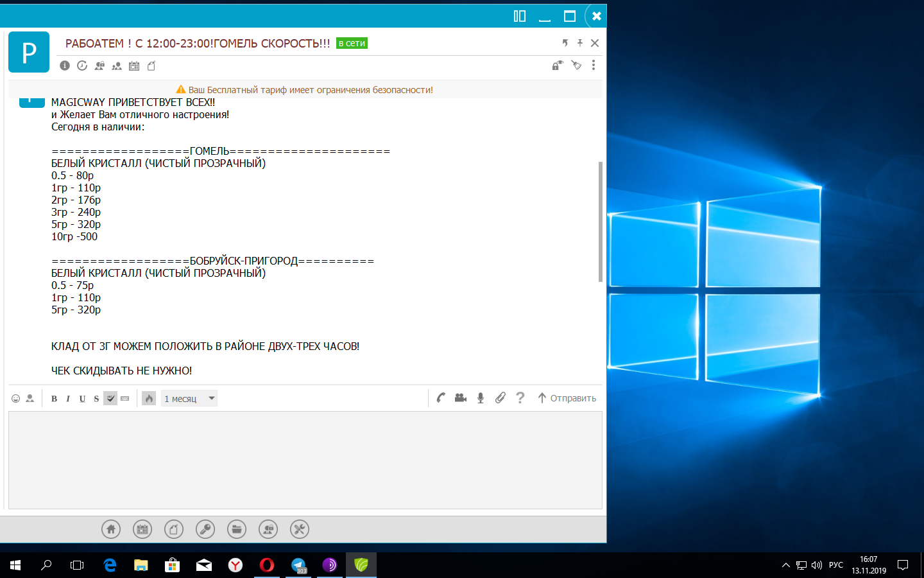Screen dimensions: 924x578
Task: Start a voice call with the phone icon
Action: [x=441, y=398]
